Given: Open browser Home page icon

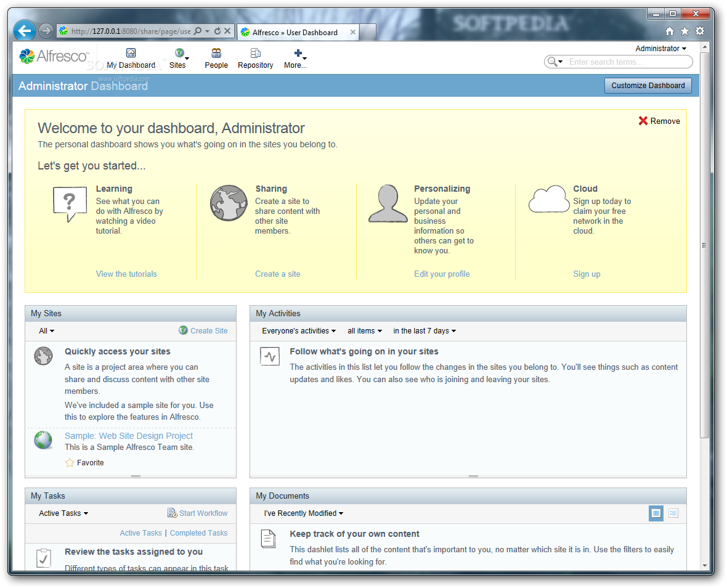Looking at the screenshot, I should [x=670, y=31].
